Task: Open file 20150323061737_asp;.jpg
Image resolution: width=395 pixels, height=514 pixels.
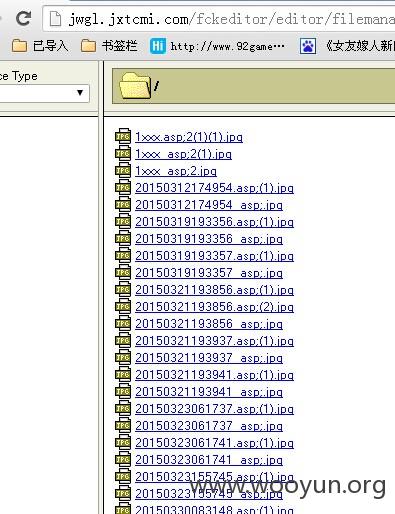Action: (x=209, y=426)
